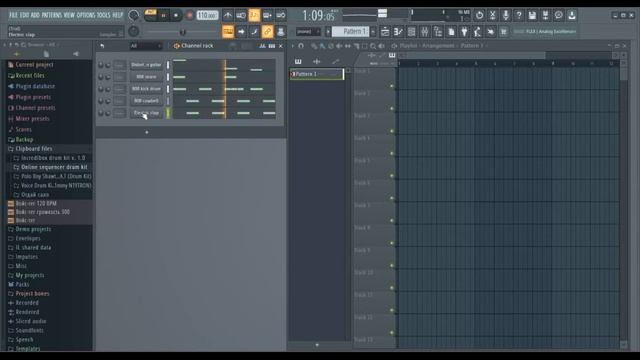
Task: Open the EDIT menu
Action: coord(24,15)
